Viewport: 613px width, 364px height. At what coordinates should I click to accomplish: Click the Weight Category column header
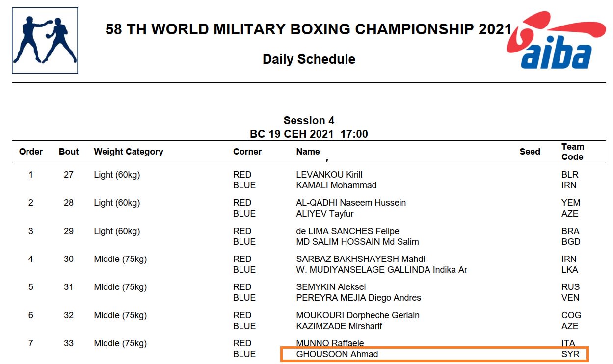point(129,152)
